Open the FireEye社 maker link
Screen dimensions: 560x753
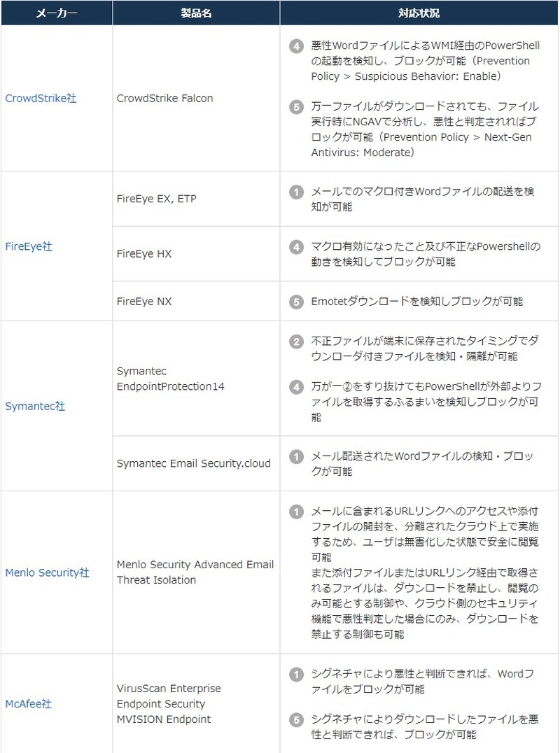(29, 247)
